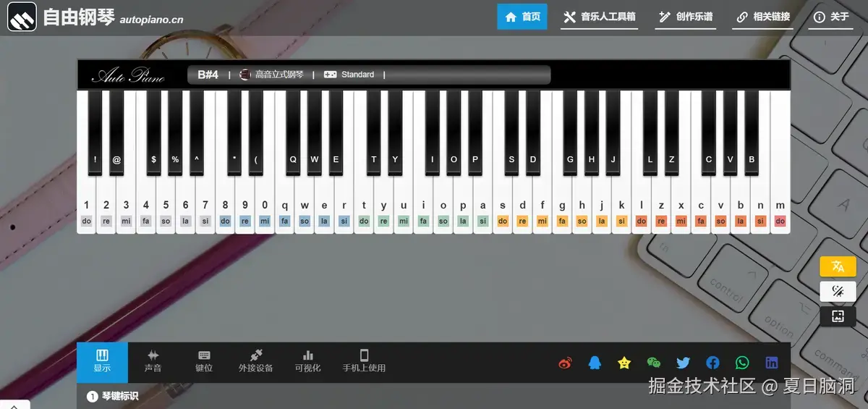868x409 pixels.
Task: Click the white magic-wand-off button
Action: point(838,292)
